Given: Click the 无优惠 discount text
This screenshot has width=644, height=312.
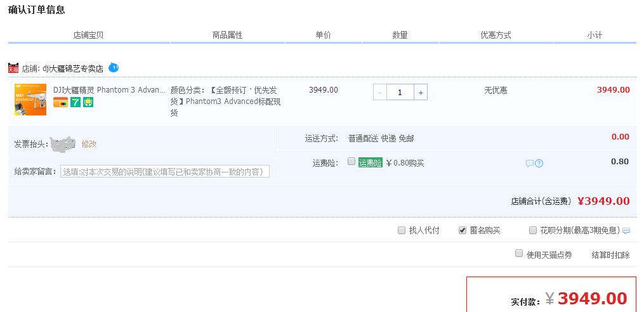Looking at the screenshot, I should (496, 90).
